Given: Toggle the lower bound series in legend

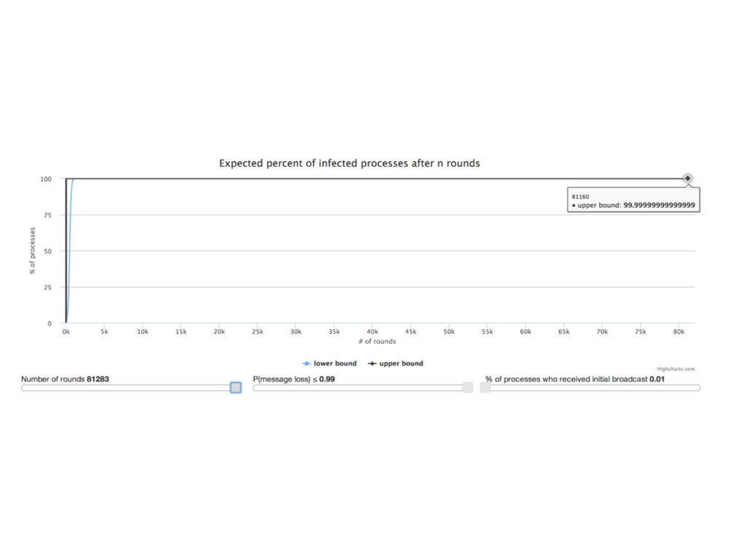Looking at the screenshot, I should pyautogui.click(x=330, y=363).
